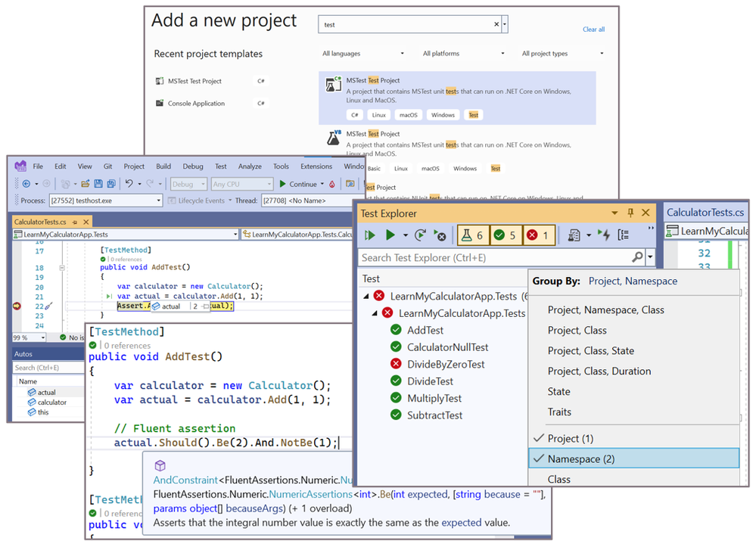756x547 pixels.
Task: Pin the Test Explorer window
Action: coord(630,213)
